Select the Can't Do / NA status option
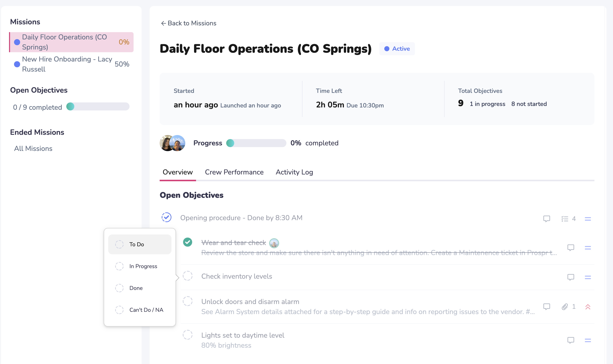This screenshot has height=364, width=613. coord(140,310)
